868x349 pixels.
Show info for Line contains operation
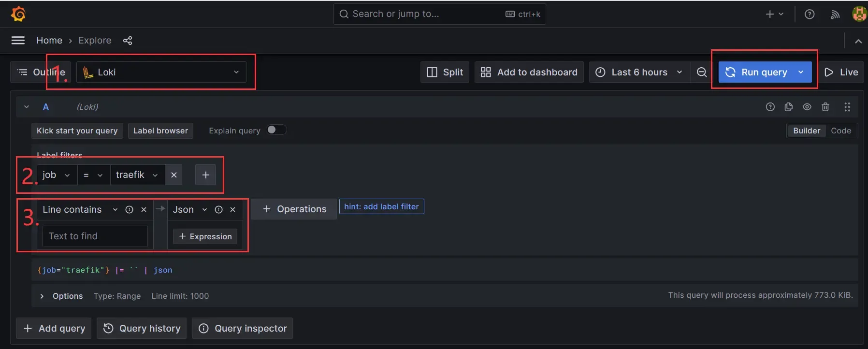coord(130,210)
